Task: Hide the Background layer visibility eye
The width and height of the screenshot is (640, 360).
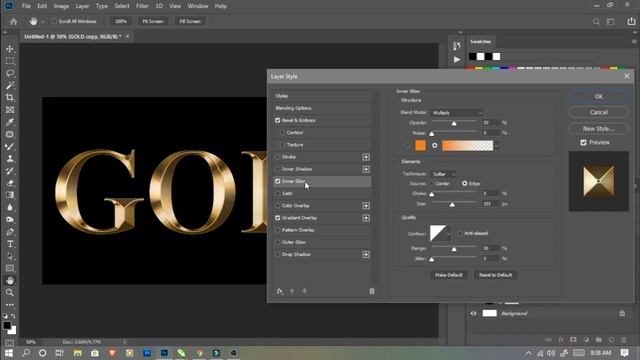Action: (x=473, y=313)
